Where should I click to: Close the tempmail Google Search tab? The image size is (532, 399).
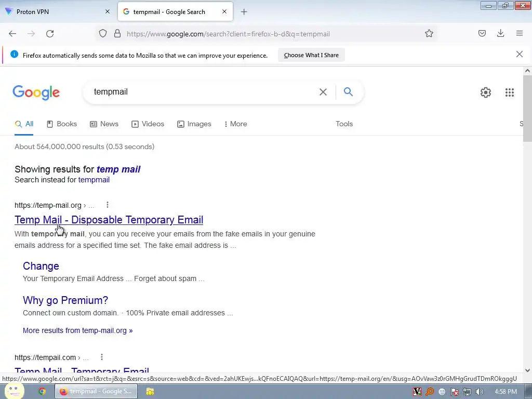(224, 11)
